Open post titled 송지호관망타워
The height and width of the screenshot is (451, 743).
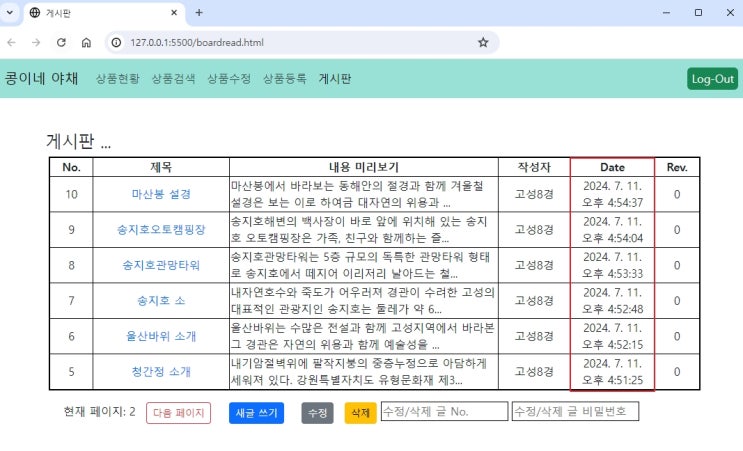161,265
